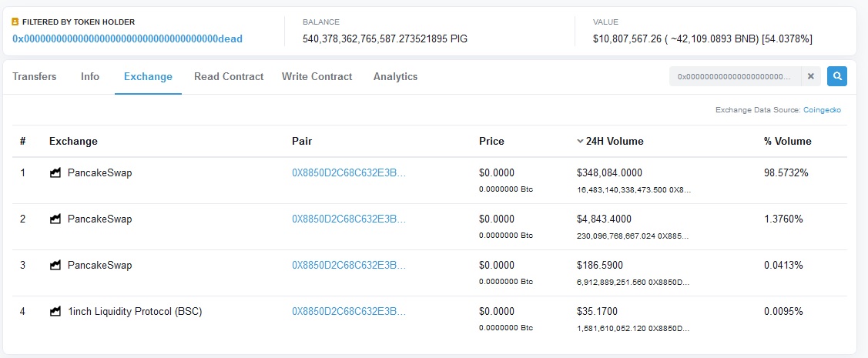Click the PancakeSwap name in row 1
Image resolution: width=868 pixels, height=358 pixels.
tap(99, 173)
